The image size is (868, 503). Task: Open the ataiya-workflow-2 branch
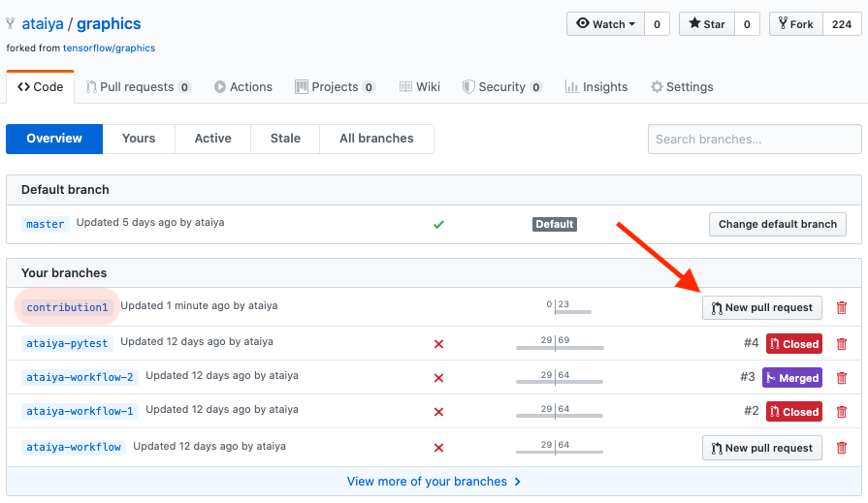coord(80,377)
